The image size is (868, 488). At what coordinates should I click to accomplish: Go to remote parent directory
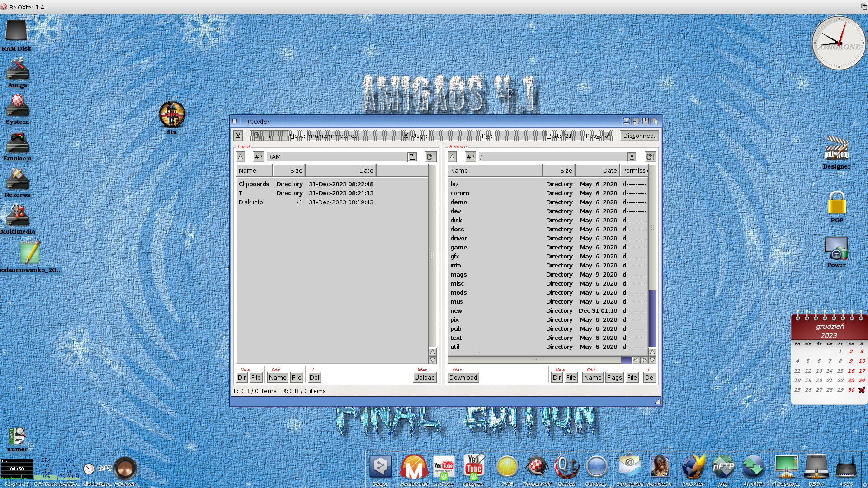pyautogui.click(x=452, y=157)
